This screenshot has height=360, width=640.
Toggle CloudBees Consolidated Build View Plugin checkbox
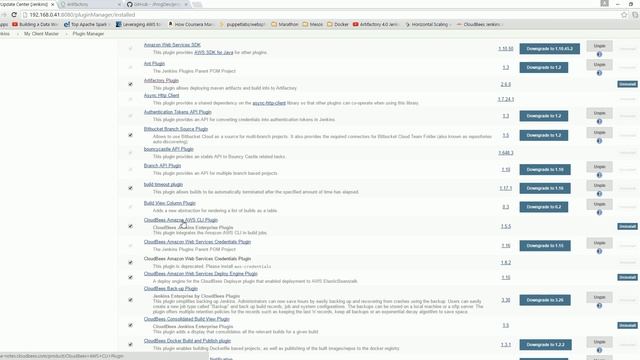(131, 325)
